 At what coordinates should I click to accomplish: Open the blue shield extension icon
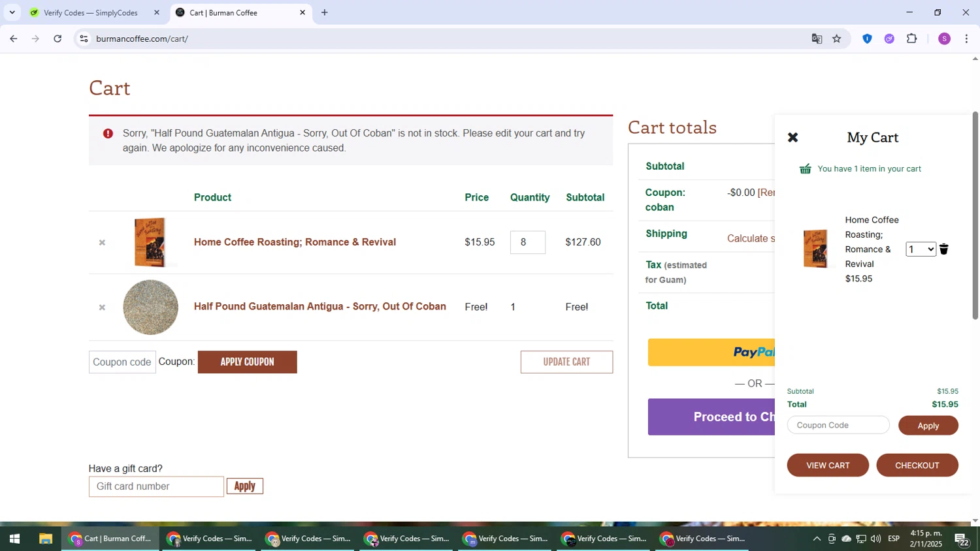pos(867,39)
